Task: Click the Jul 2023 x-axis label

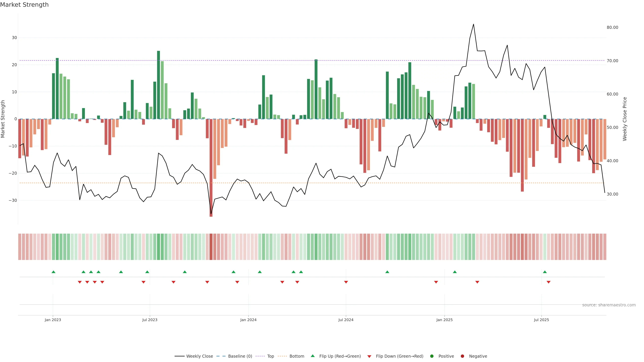Action: coord(150,320)
